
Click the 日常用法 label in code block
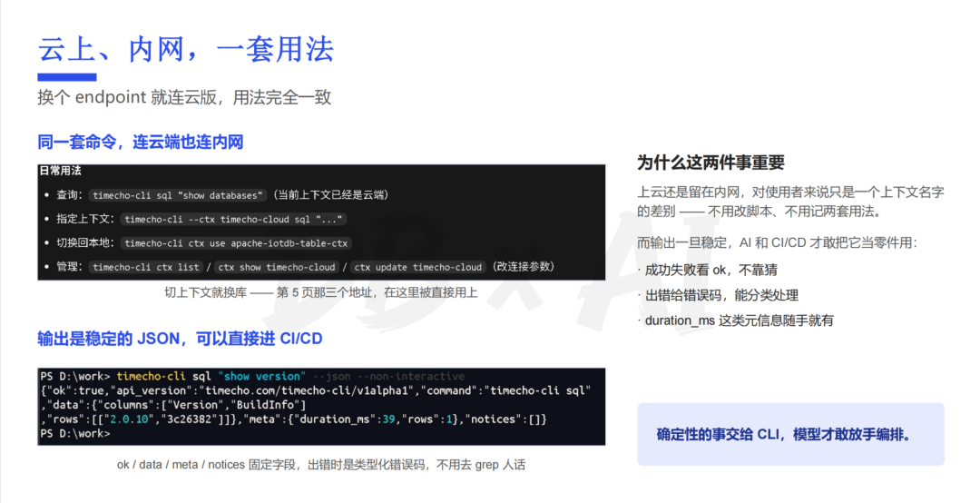pyautogui.click(x=60, y=170)
